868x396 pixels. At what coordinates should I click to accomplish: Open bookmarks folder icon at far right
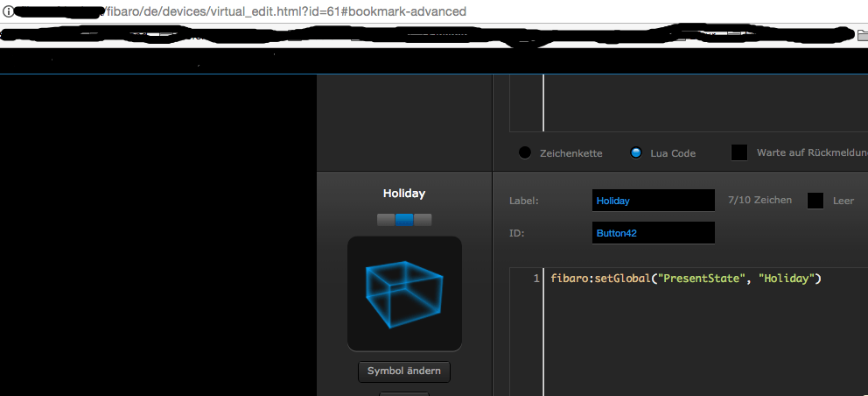862,35
